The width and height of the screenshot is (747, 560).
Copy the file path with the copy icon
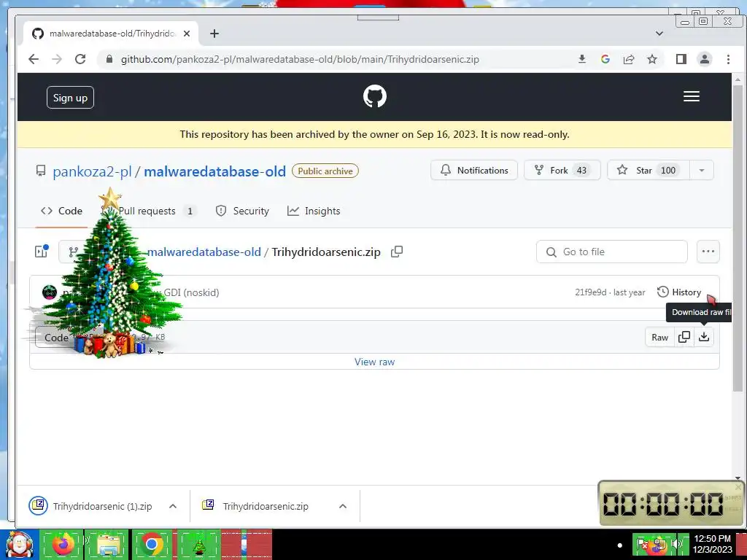pyautogui.click(x=396, y=252)
